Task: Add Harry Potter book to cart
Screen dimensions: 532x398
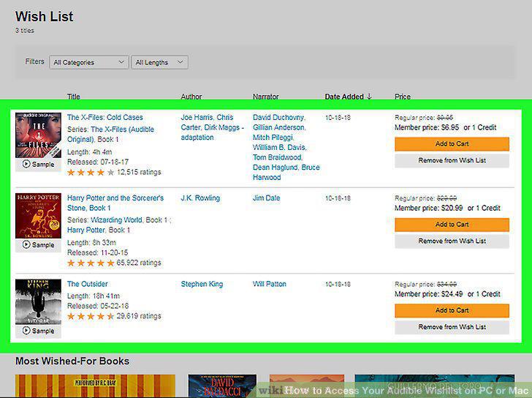Action: [x=452, y=225]
